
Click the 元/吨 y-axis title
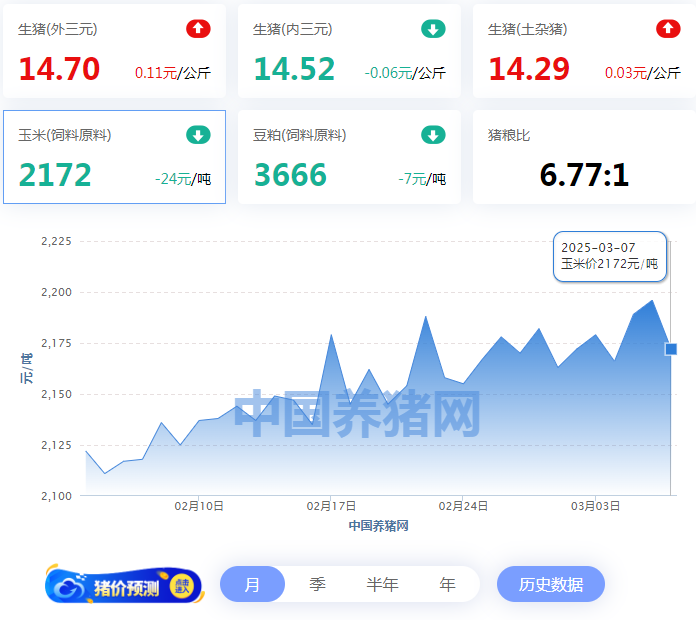[26, 368]
